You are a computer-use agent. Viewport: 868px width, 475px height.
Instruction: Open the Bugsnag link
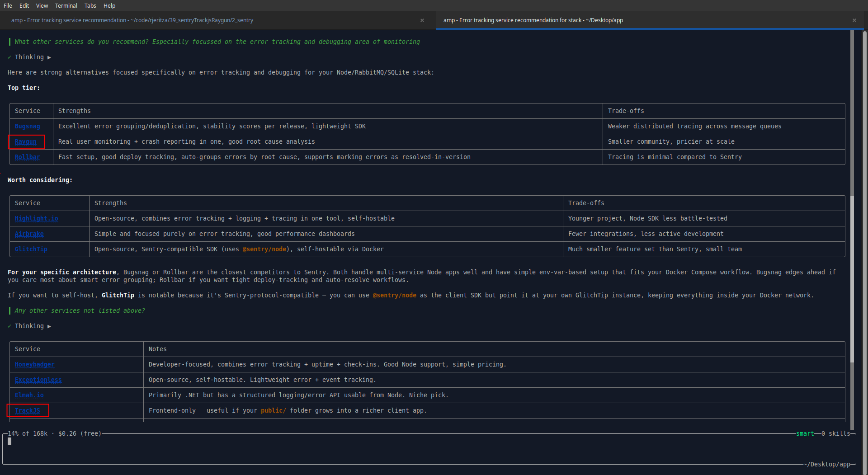click(27, 127)
